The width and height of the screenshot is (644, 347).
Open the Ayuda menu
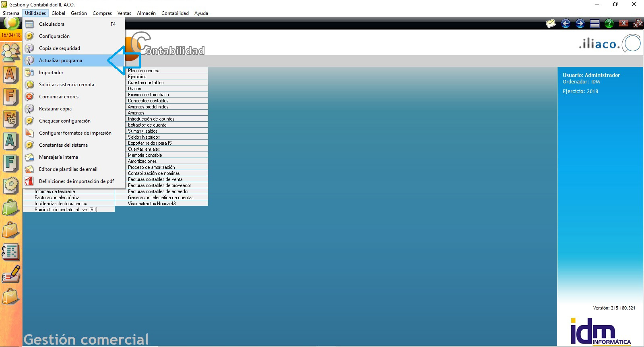201,13
